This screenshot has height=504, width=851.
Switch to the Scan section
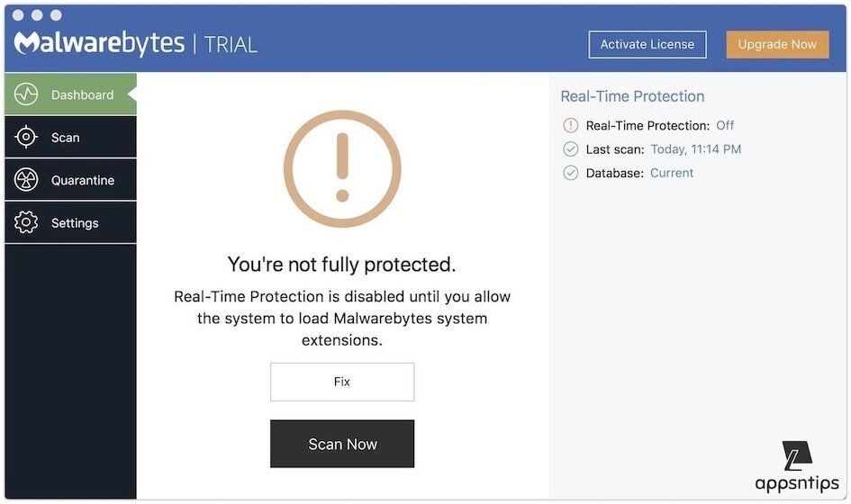66,138
